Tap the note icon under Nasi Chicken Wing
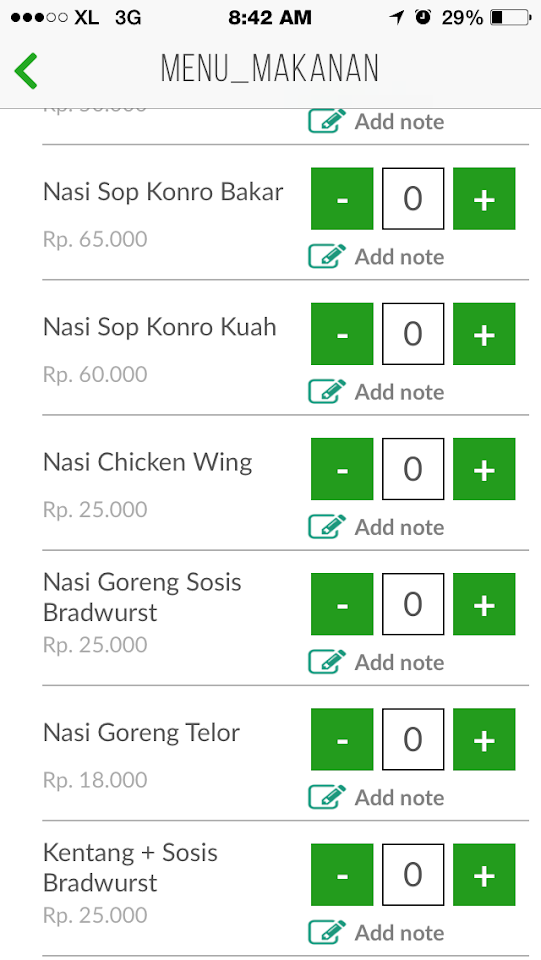This screenshot has width=541, height=960. point(327,527)
